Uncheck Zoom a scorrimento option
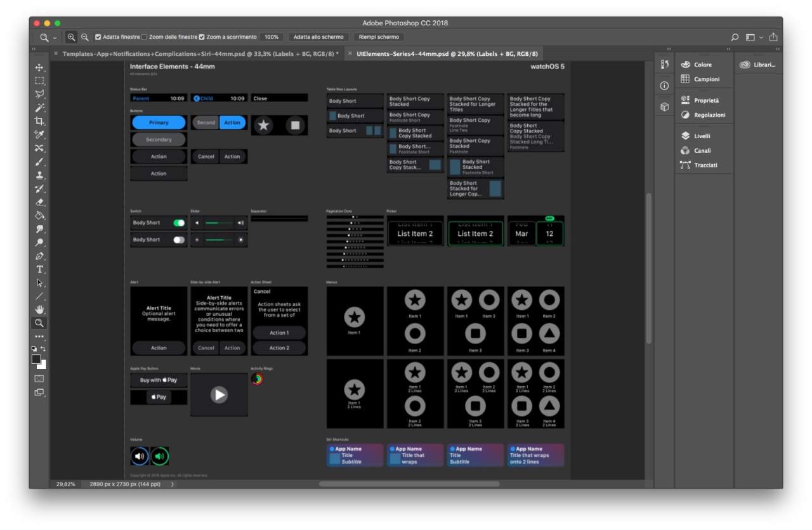Screen dimensions: 812x530 point(202,37)
